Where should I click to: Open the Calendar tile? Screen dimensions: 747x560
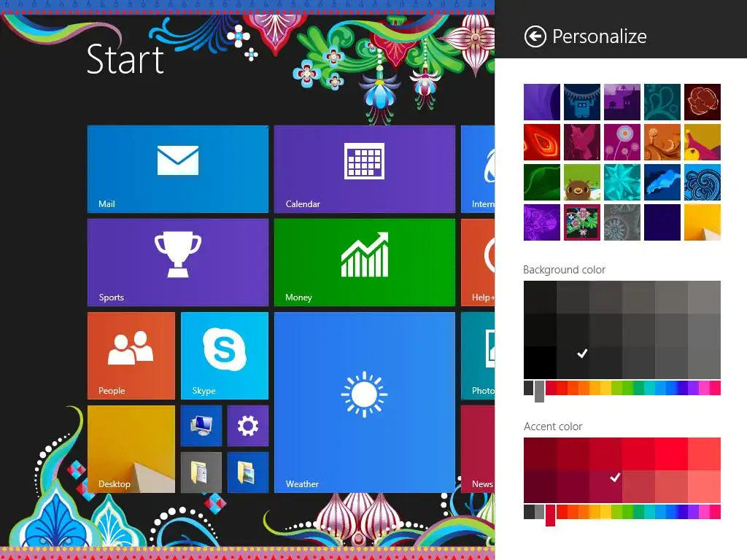365,169
